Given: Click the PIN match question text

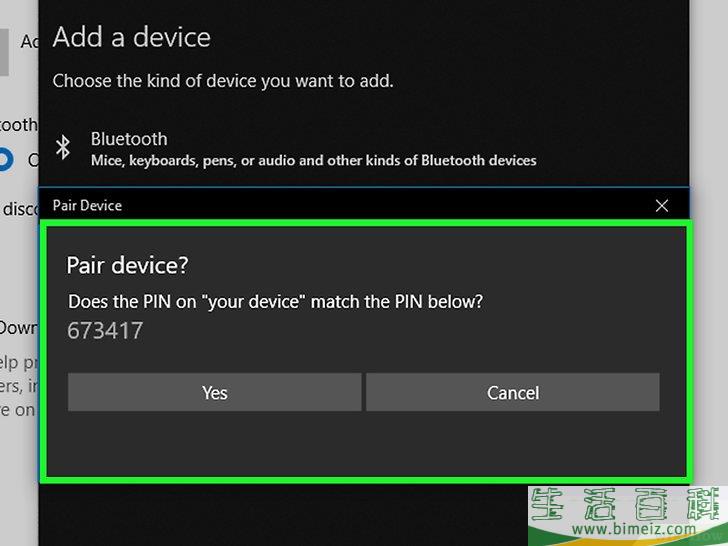Looking at the screenshot, I should point(275,302).
